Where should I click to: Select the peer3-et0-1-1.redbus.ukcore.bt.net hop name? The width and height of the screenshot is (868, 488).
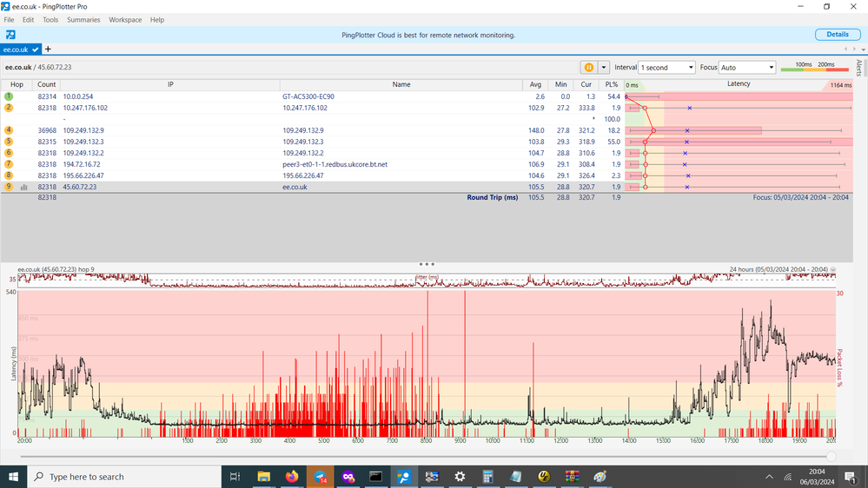(x=335, y=164)
